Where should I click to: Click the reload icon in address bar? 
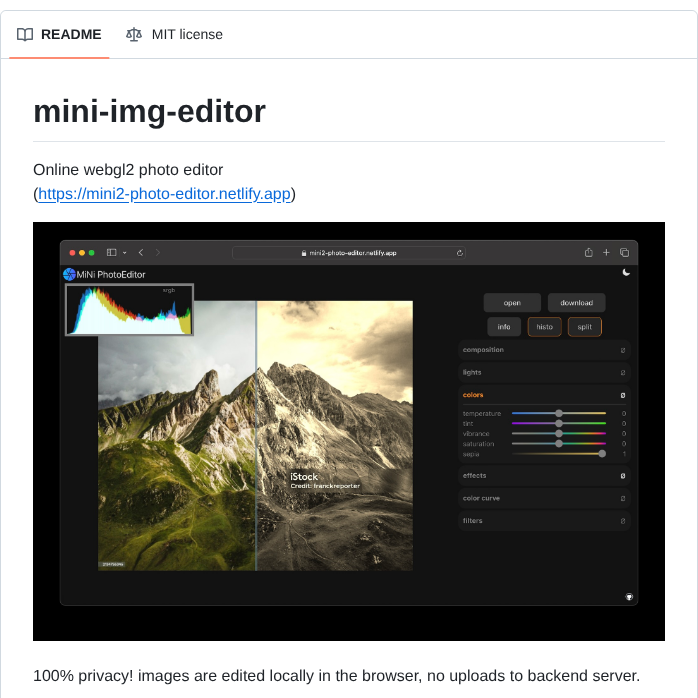tap(459, 253)
